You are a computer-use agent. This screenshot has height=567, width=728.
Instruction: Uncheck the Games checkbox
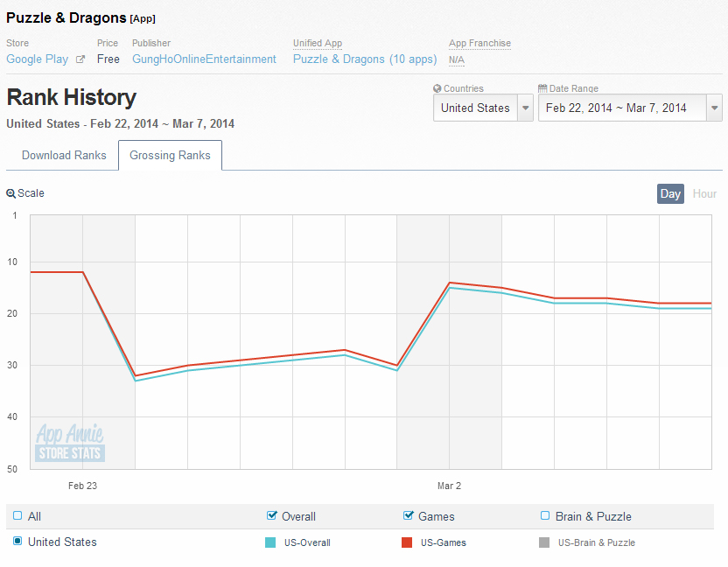click(409, 516)
